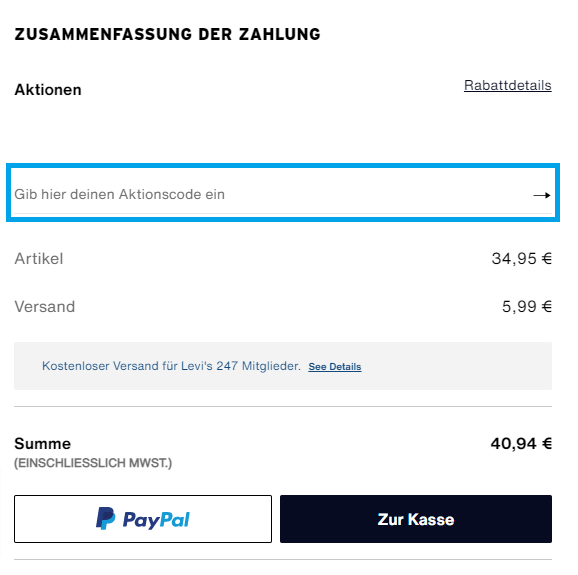578x575 pixels.
Task: Select the article price 34,95 €
Action: click(522, 258)
